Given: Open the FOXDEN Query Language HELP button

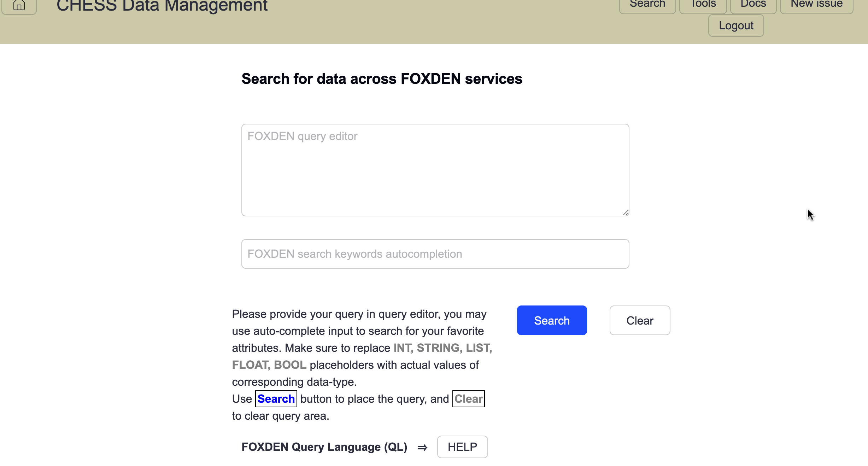Looking at the screenshot, I should [462, 447].
